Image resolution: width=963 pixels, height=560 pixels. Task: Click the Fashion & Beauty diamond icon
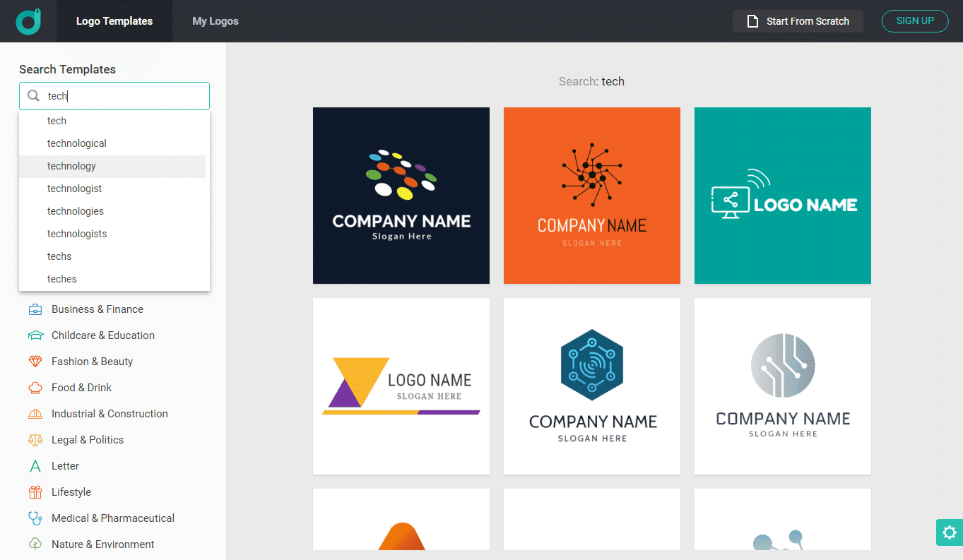click(x=35, y=362)
